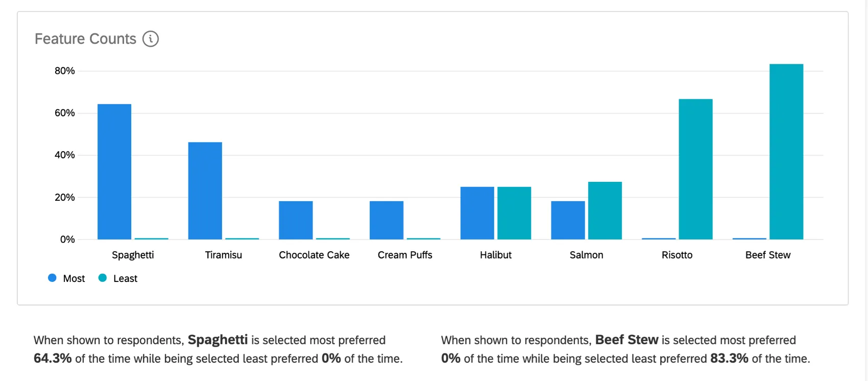Click the Feature Counts chart title
Image resolution: width=868 pixels, height=381 pixels.
coord(85,39)
